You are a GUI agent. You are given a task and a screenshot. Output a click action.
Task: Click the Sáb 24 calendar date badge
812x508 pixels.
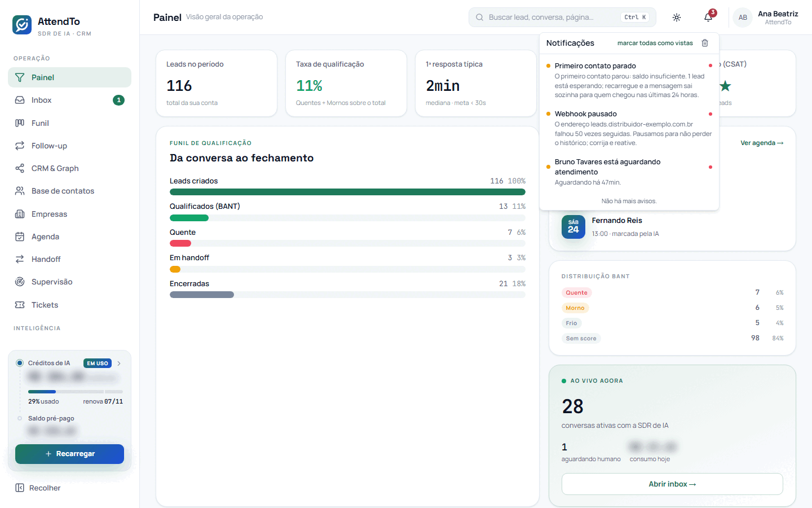(x=573, y=227)
